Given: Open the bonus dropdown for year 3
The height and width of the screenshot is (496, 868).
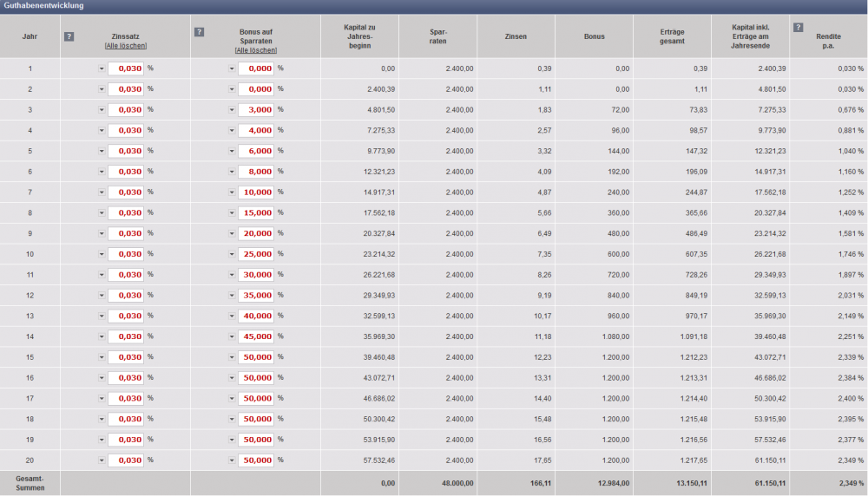Looking at the screenshot, I should coord(232,110).
